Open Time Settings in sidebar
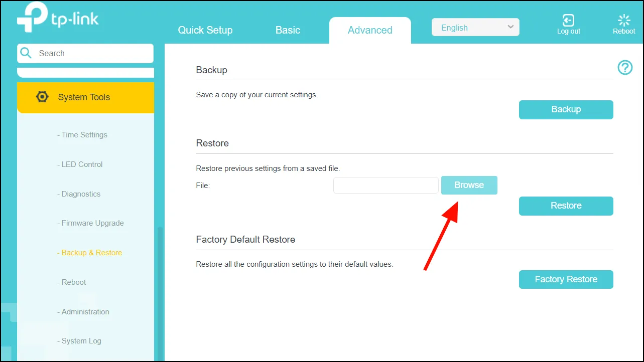This screenshot has width=644, height=362. [x=82, y=135]
